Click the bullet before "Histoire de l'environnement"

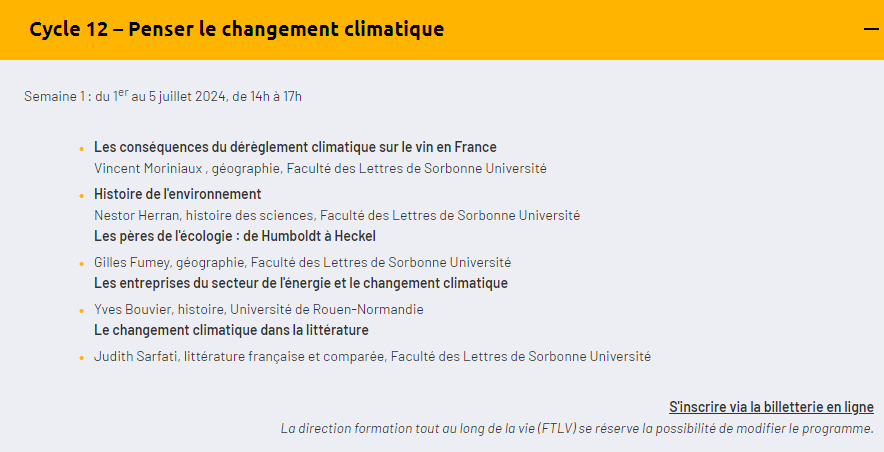[82, 196]
